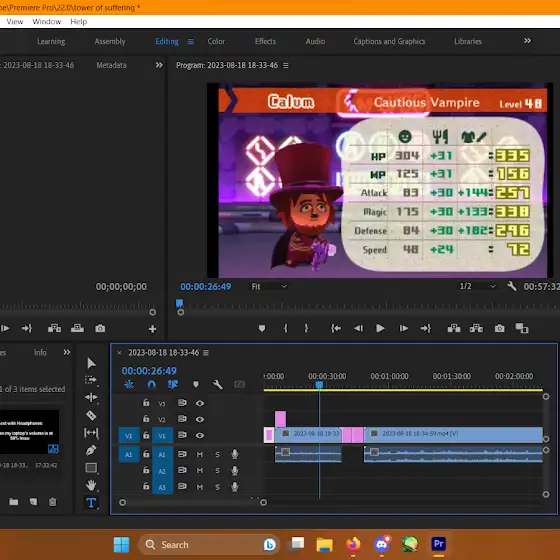Click Overwrite button in Source monitor

tap(77, 328)
